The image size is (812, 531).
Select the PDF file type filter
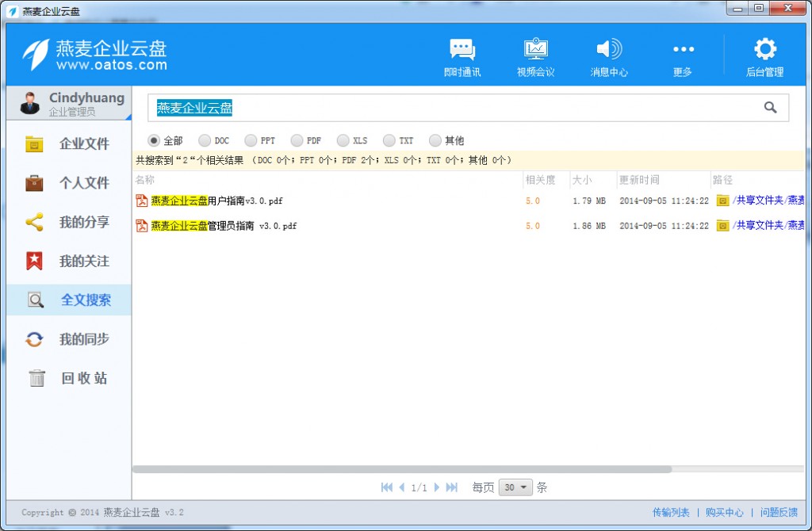coord(296,139)
